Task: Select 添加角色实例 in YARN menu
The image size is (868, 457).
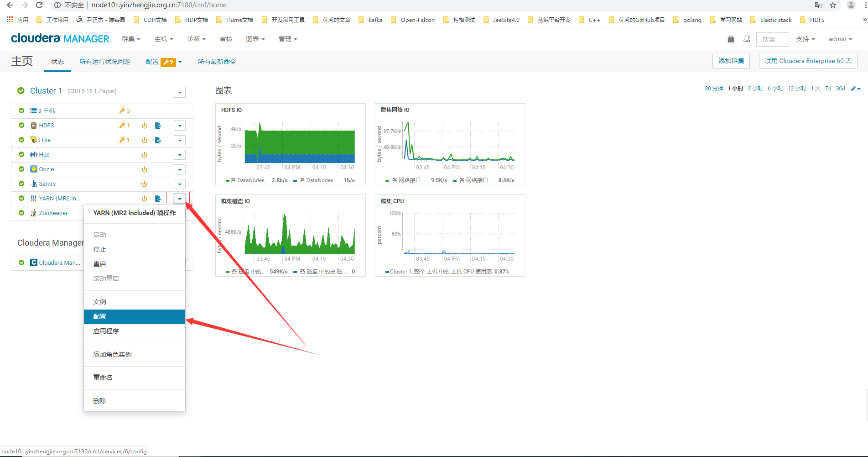Action: pos(135,354)
